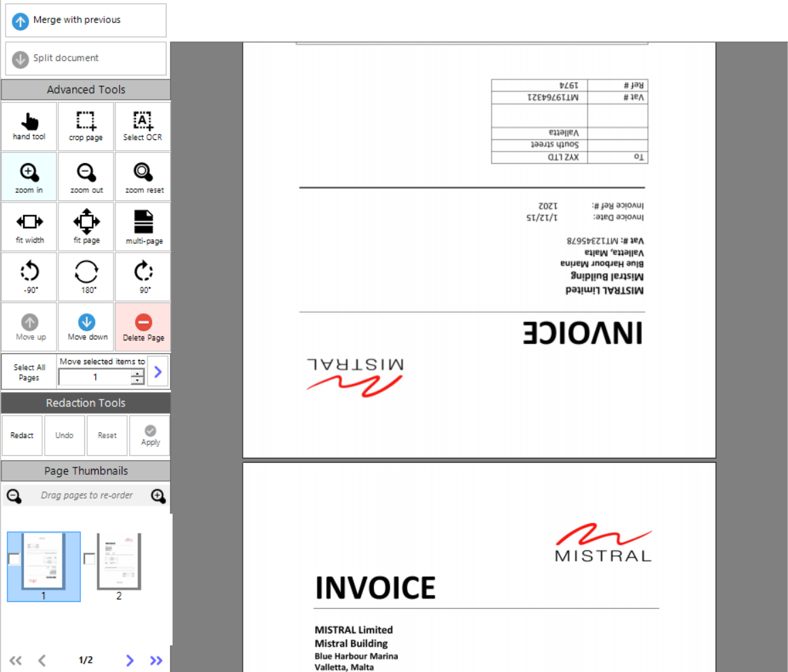Select the hand tool
788x672 pixels.
29,126
